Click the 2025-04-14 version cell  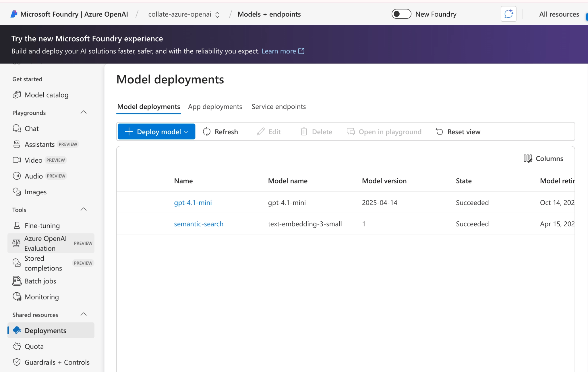tap(380, 203)
